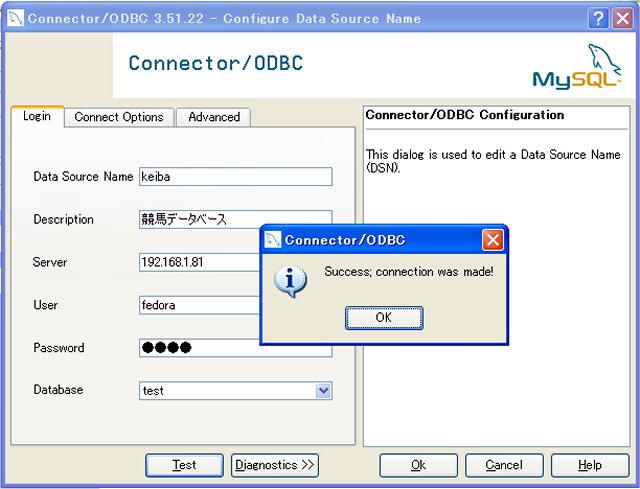Viewport: 640px width, 489px height.
Task: Click the Password field
Action: 200,348
